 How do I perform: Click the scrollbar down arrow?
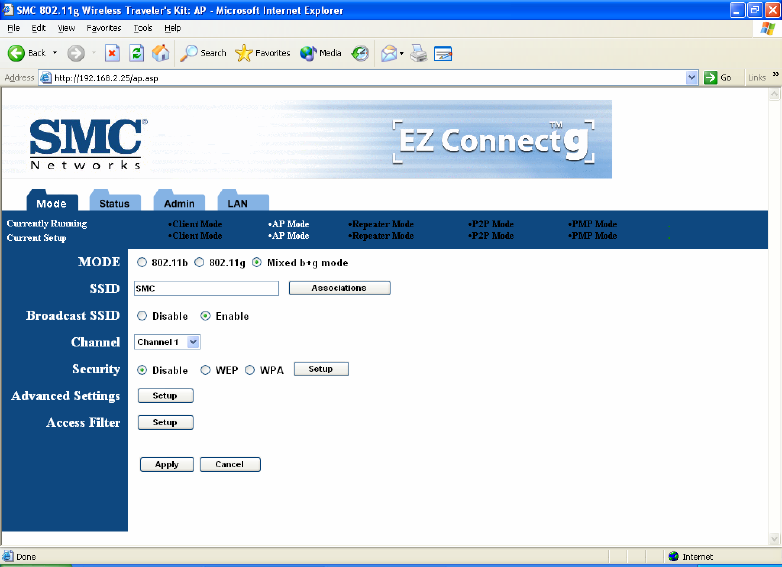click(775, 539)
